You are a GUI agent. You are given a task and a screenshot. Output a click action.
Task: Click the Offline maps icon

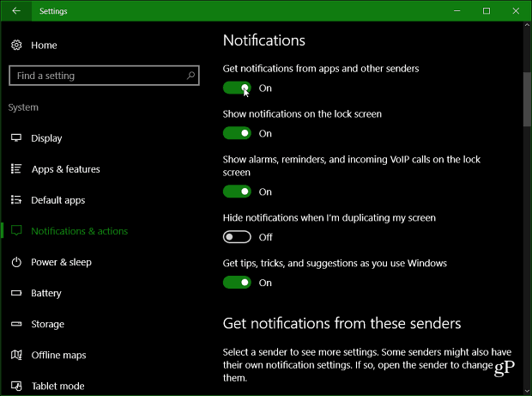click(x=16, y=355)
